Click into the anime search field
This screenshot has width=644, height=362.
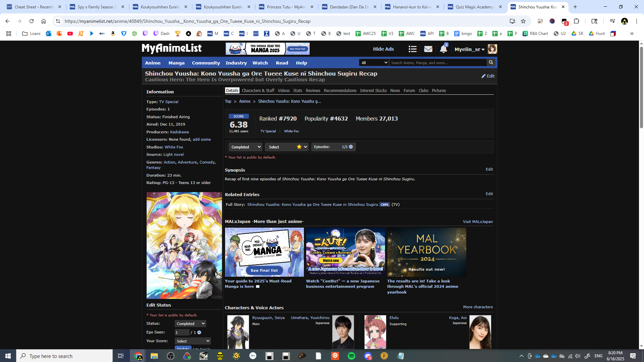[x=438, y=63]
